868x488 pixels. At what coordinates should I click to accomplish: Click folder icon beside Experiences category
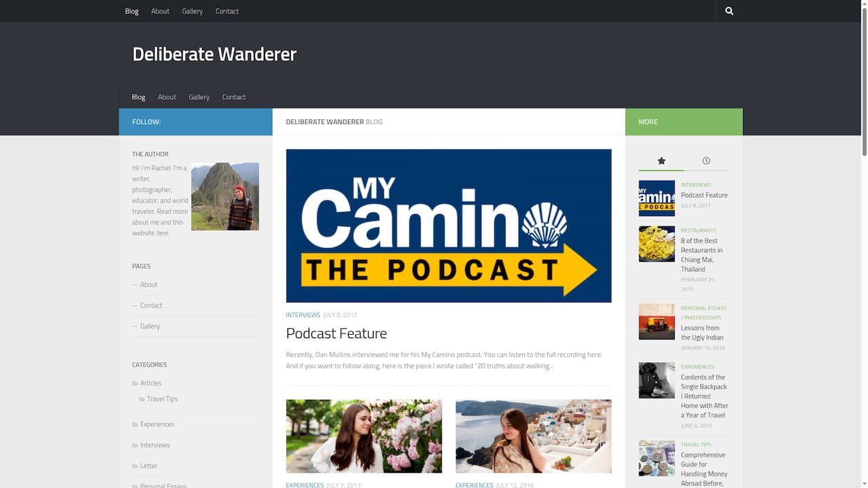tap(135, 425)
